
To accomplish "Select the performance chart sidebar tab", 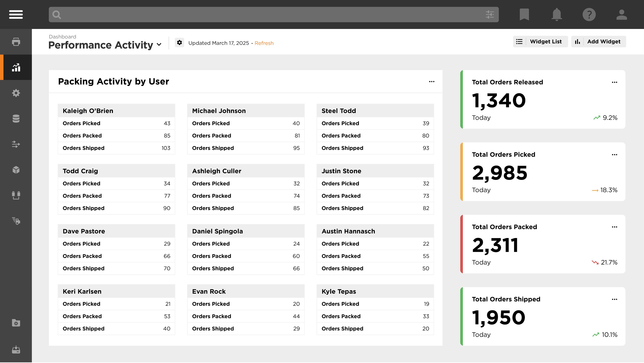I will click(x=16, y=67).
